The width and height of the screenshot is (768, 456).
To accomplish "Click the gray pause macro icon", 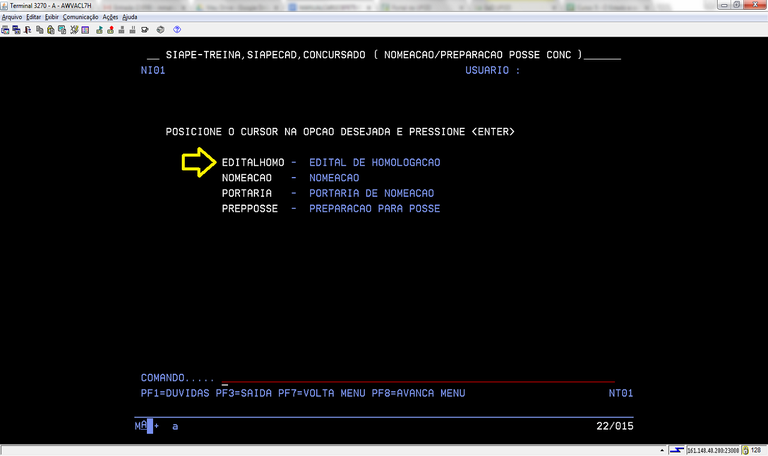I will click(x=132, y=30).
